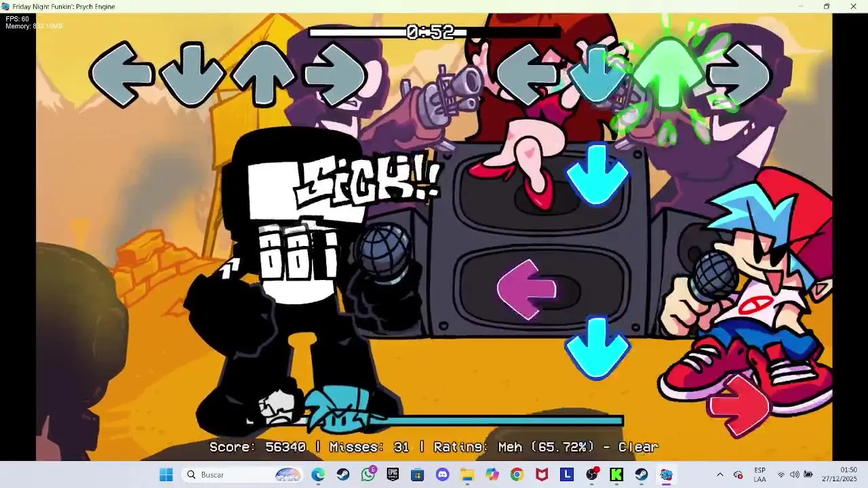
Task: Click the song time progress bar
Action: click(435, 32)
